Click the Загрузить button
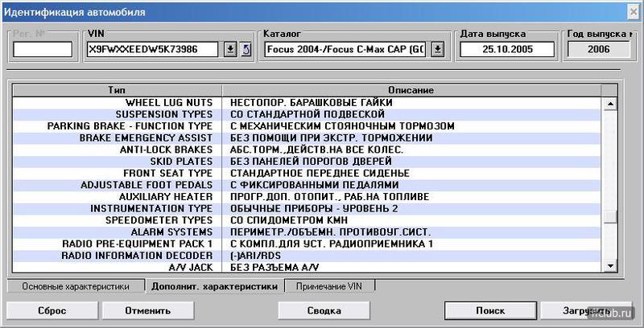 (x=586, y=311)
